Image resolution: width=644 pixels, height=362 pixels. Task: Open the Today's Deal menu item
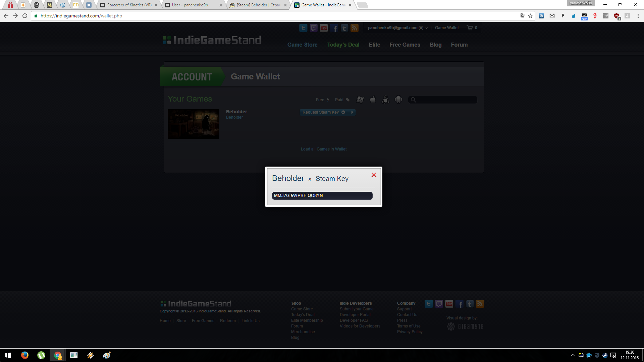(343, 45)
